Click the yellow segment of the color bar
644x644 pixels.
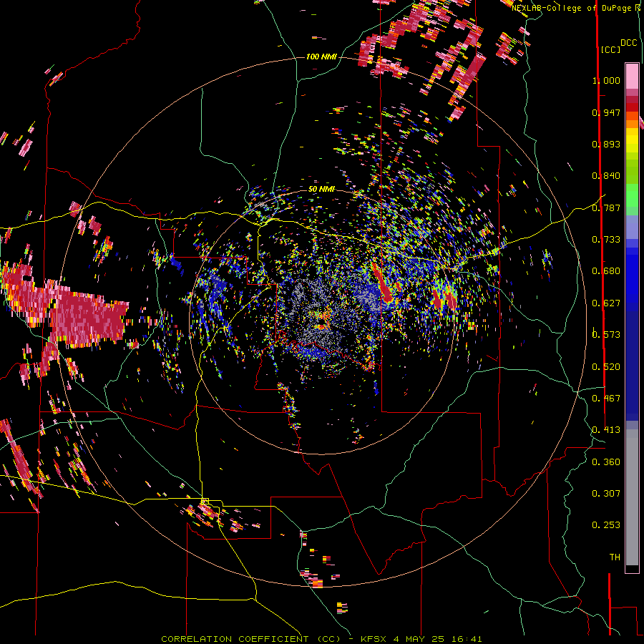pyautogui.click(x=632, y=141)
